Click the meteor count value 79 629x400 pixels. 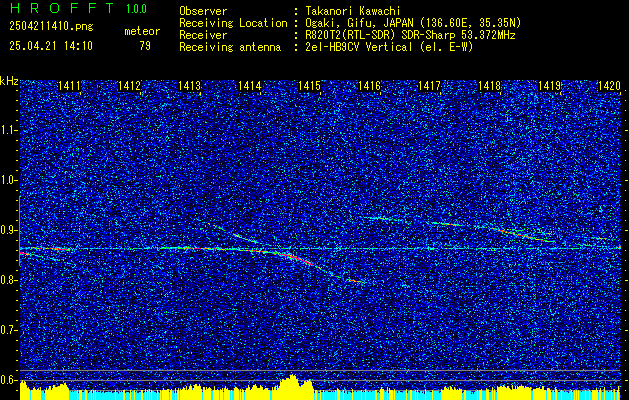coord(145,46)
